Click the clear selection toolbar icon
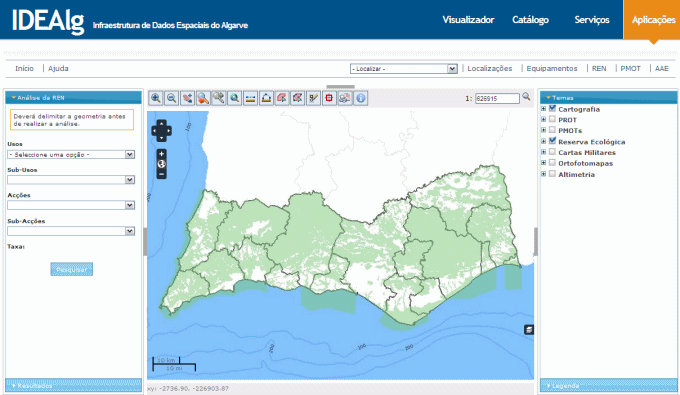Viewport: 680px width, 395px height. tap(298, 98)
